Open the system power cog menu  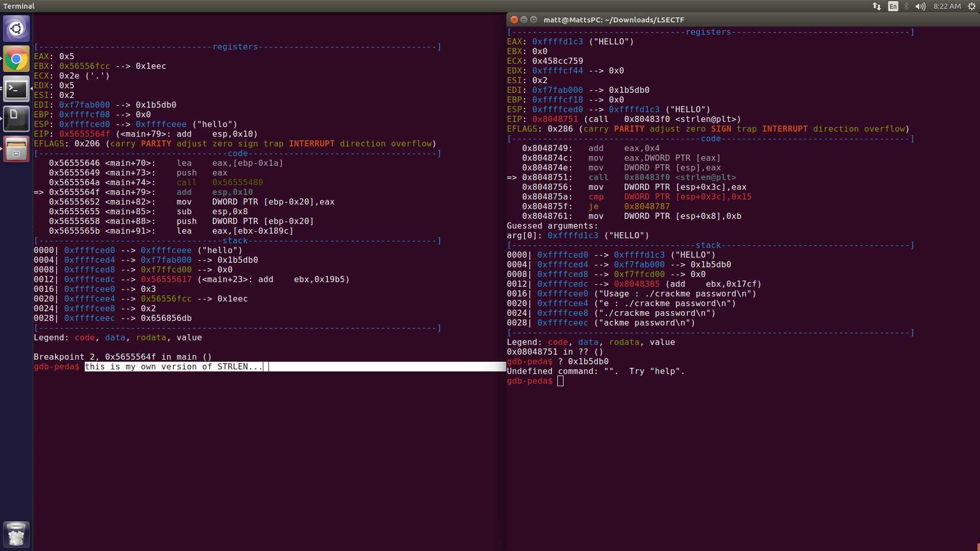tap(972, 6)
